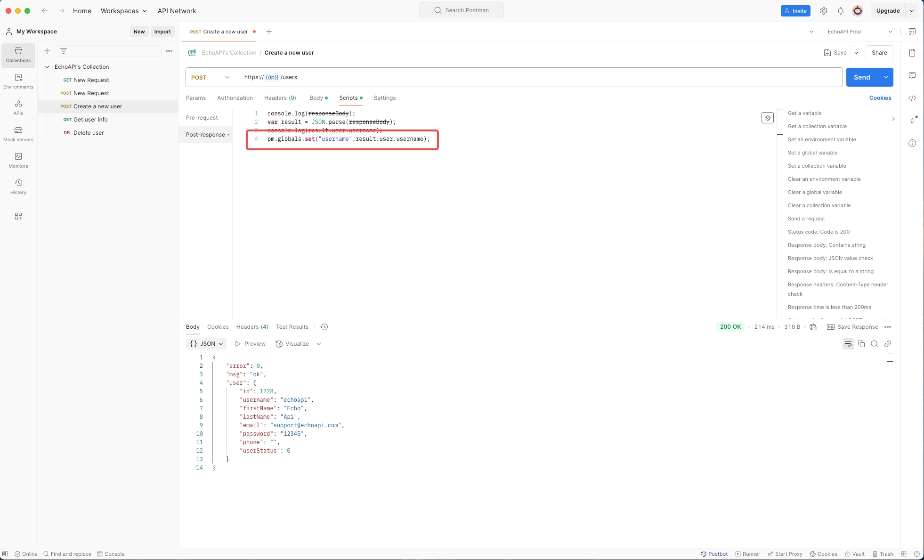
Task: Open the Workspaces dropdown
Action: (124, 11)
